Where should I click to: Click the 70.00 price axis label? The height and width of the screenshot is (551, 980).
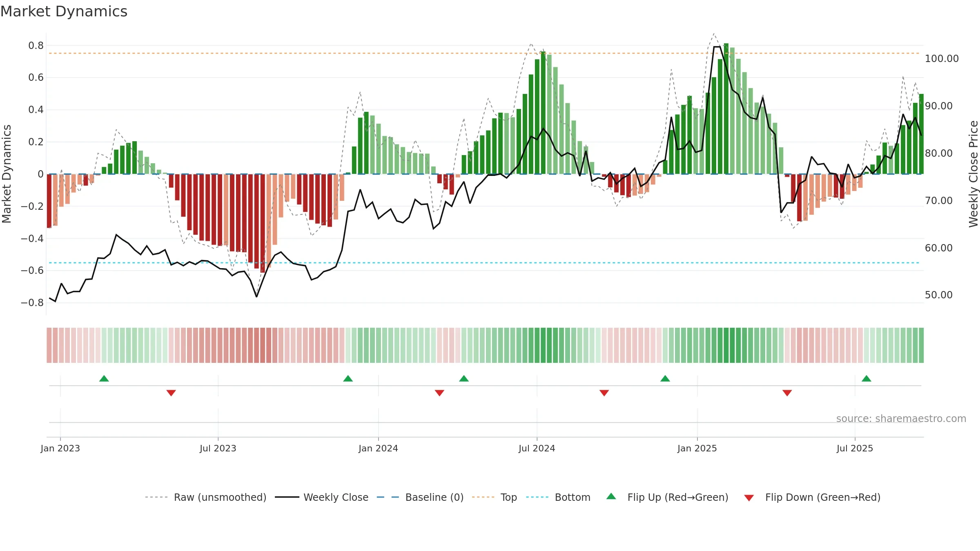click(x=939, y=200)
